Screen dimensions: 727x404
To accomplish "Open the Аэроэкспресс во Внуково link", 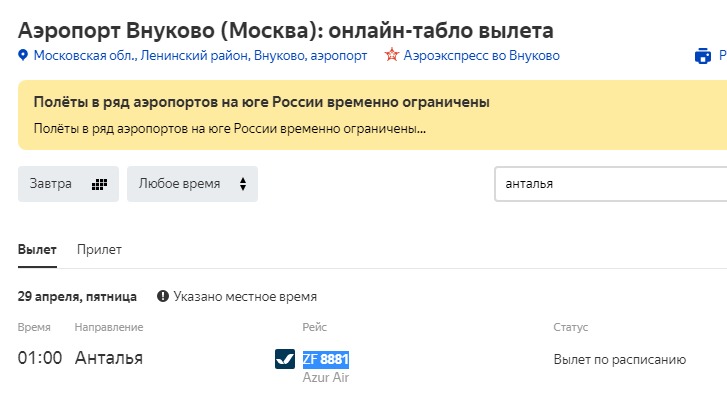I will tap(481, 56).
